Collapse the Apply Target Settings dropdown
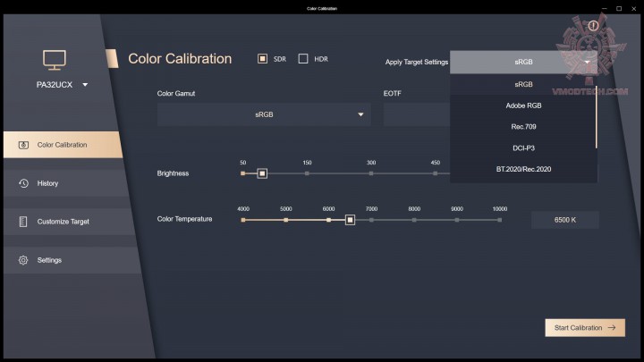Image resolution: width=644 pixels, height=362 pixels. coord(523,62)
